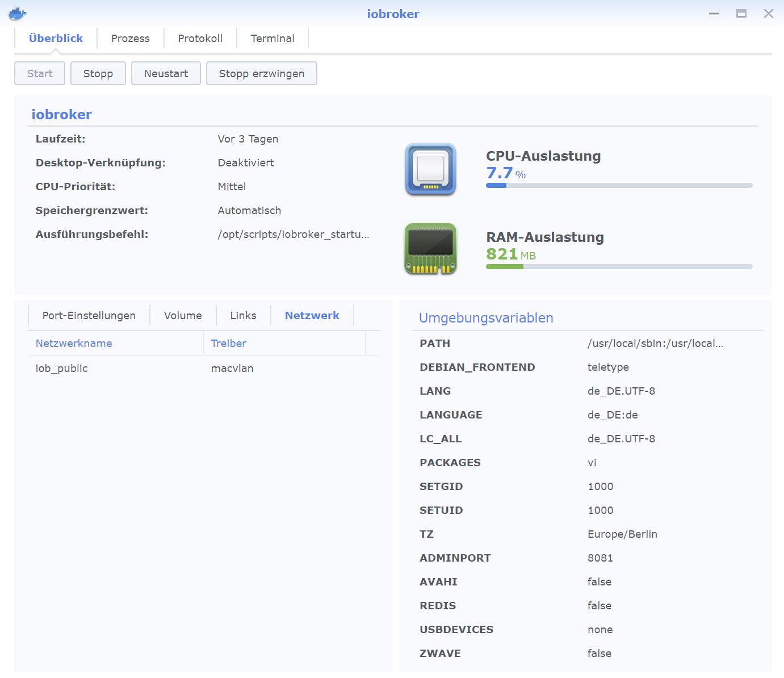Click the Laufzeit value Vor 3 Tagen

pos(248,139)
